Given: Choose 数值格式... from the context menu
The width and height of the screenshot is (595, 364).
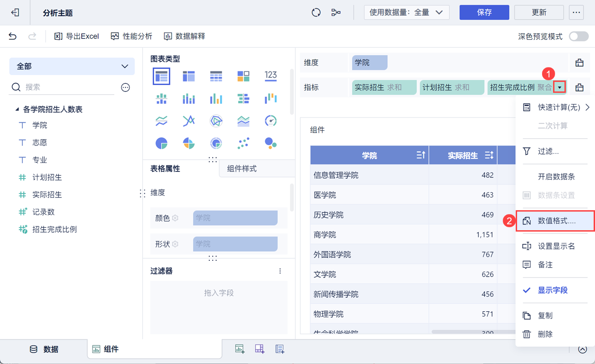Looking at the screenshot, I should 555,221.
